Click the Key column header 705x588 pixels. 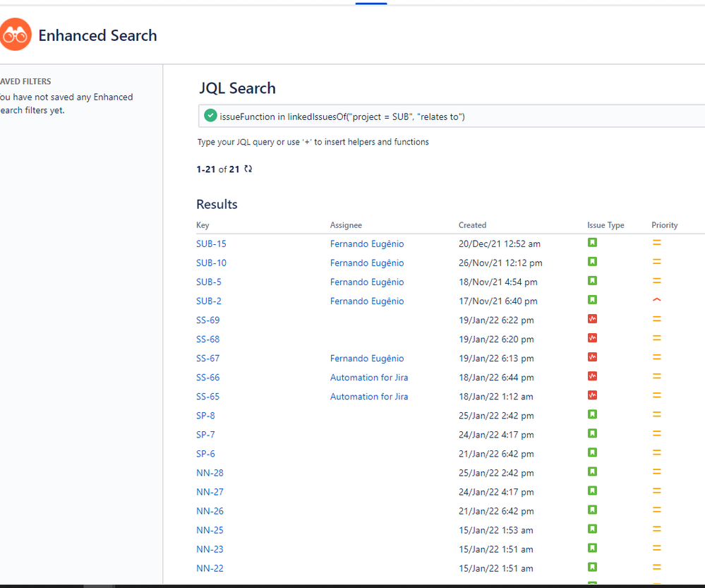(203, 225)
